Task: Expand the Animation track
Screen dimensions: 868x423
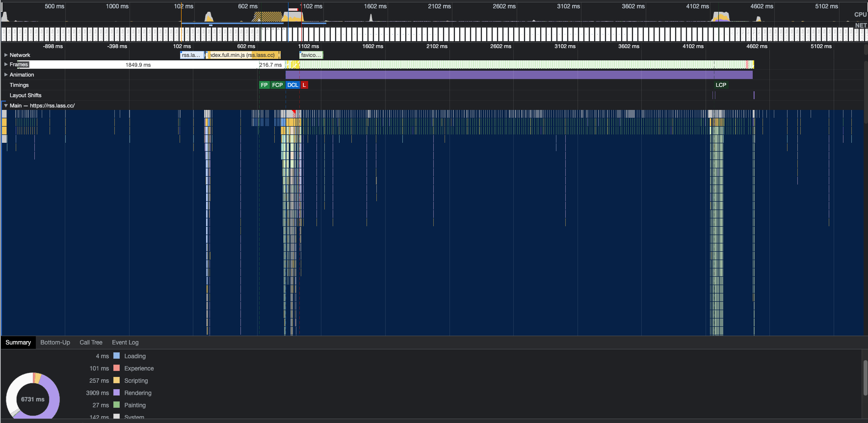Action: 6,75
